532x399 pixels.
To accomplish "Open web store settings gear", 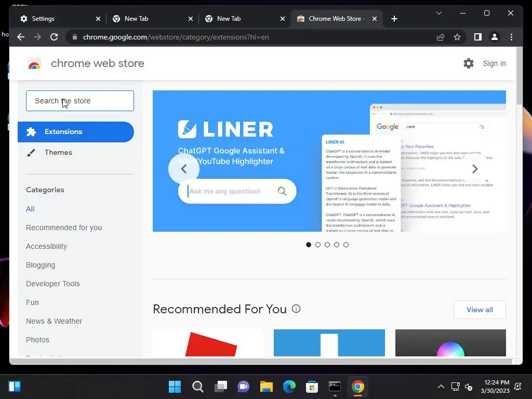I will [469, 63].
